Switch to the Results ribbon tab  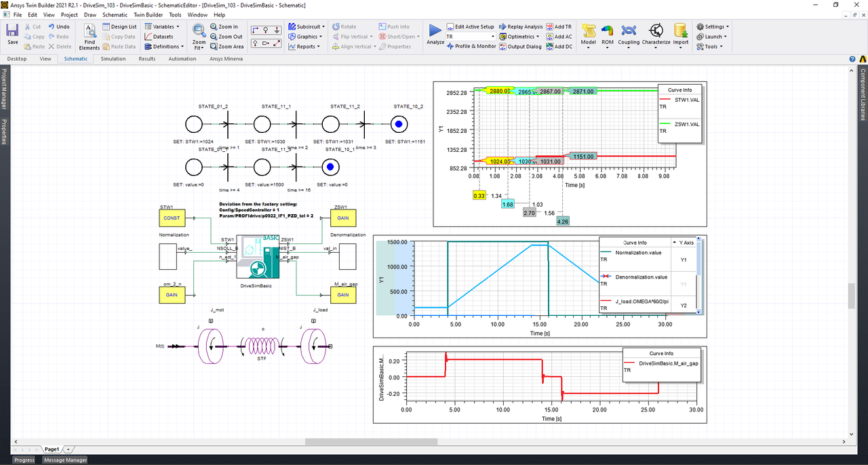coord(147,59)
